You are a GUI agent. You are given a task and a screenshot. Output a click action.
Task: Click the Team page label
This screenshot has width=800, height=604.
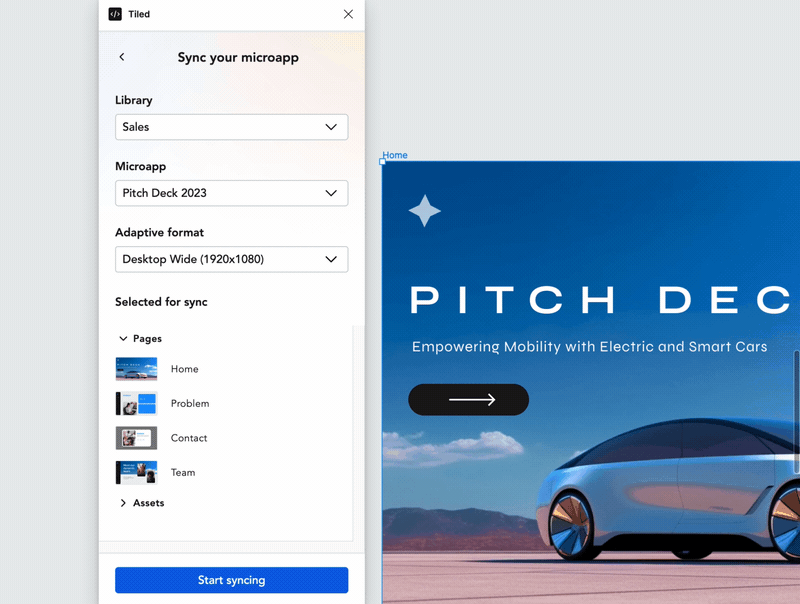point(183,472)
